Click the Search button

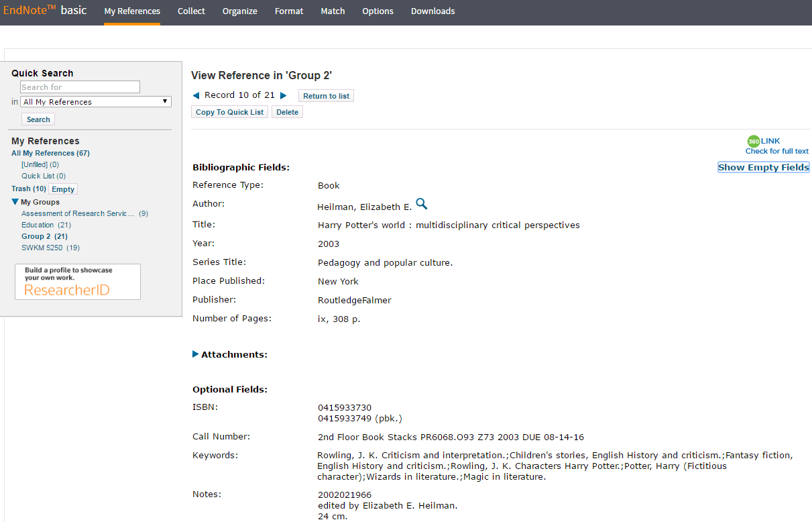[38, 119]
